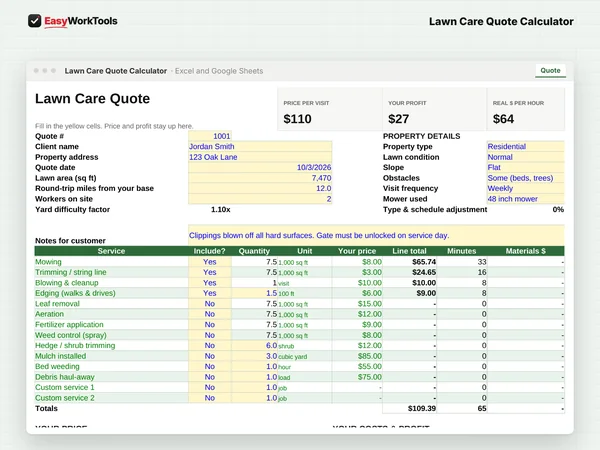Viewport: 600px width, 450px height.
Task: Select Workers on site cell showing 2
Action: pos(260,199)
